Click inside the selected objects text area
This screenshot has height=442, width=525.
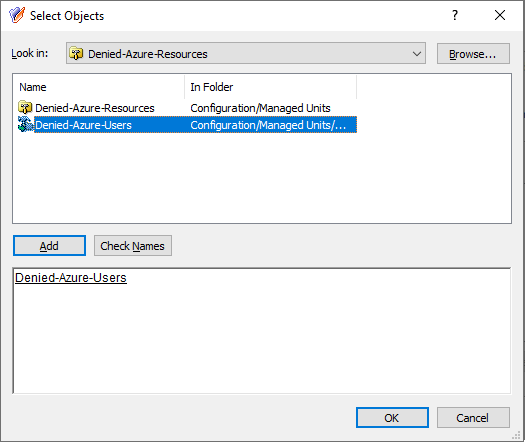coord(262,335)
